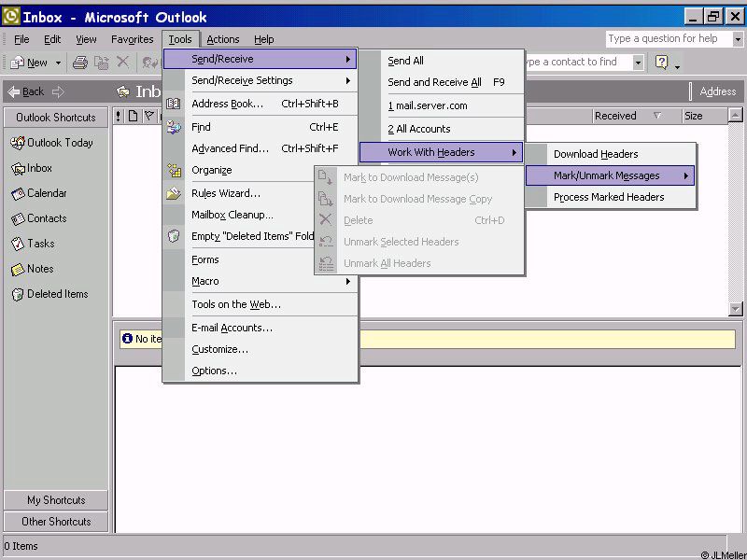Select Download Headers menu entry

(596, 154)
